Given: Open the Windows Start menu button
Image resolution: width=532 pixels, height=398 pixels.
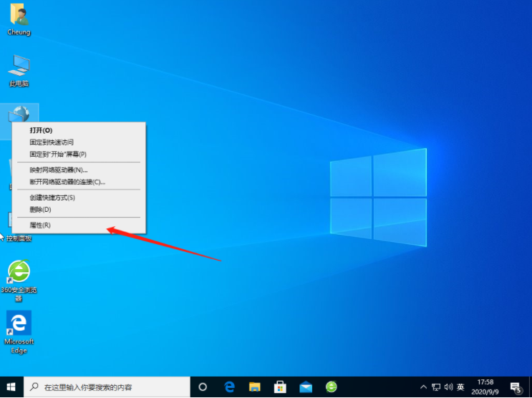Looking at the screenshot, I should (11, 387).
